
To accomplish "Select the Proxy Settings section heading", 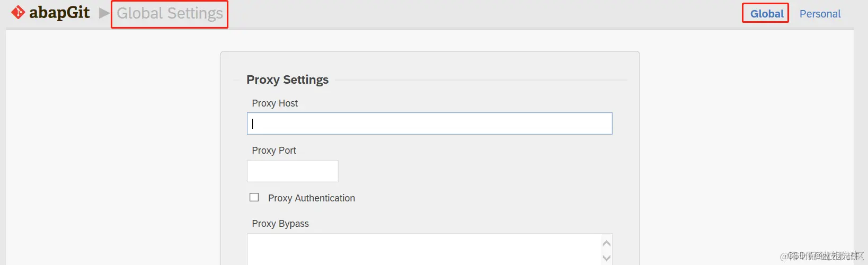I will tap(287, 79).
